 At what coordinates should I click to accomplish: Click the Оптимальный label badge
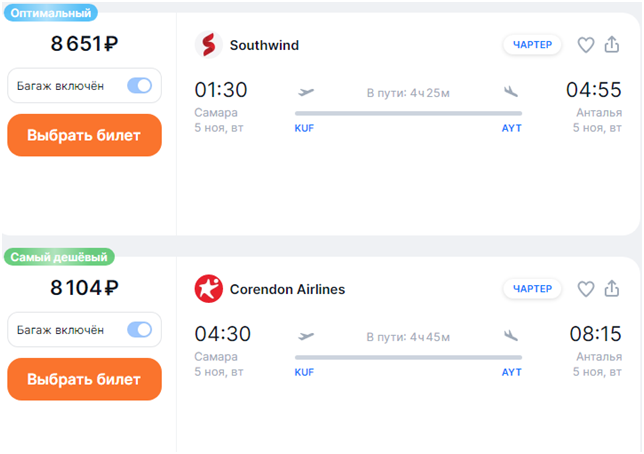coord(51,13)
